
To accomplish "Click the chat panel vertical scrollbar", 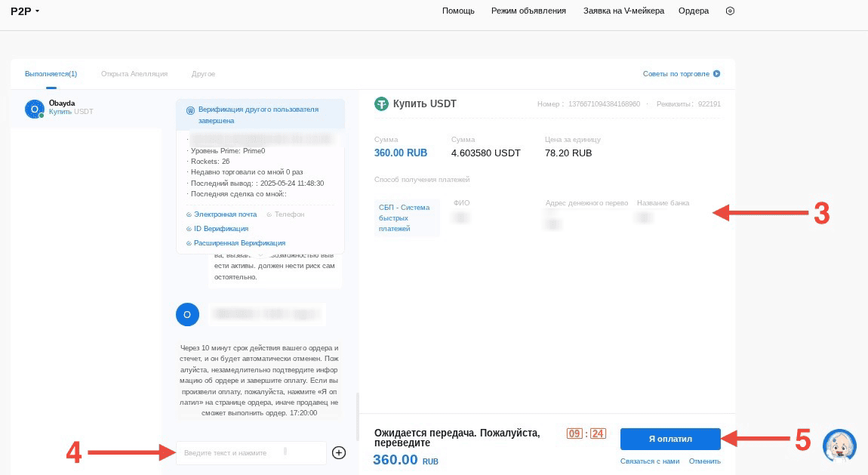I will pyautogui.click(x=357, y=415).
